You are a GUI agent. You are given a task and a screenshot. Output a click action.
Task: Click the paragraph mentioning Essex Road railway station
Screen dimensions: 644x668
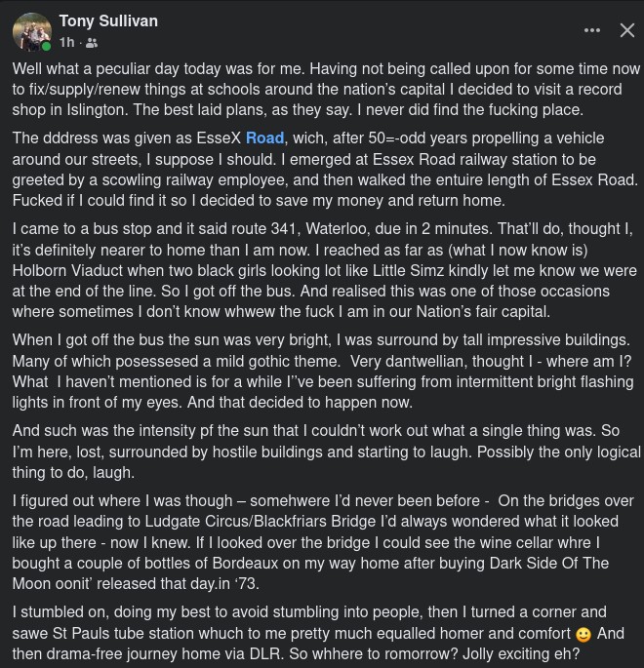(x=325, y=169)
